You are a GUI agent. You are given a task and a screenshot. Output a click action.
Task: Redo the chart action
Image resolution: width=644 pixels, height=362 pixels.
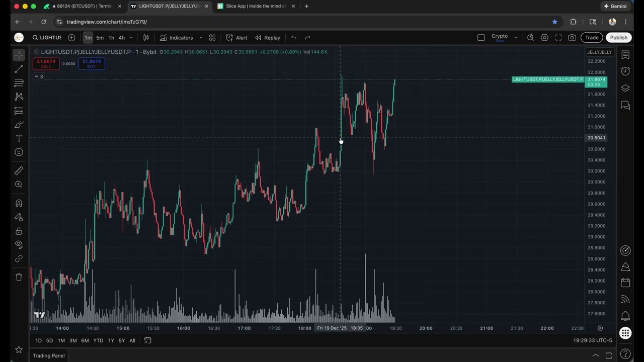(307, 38)
